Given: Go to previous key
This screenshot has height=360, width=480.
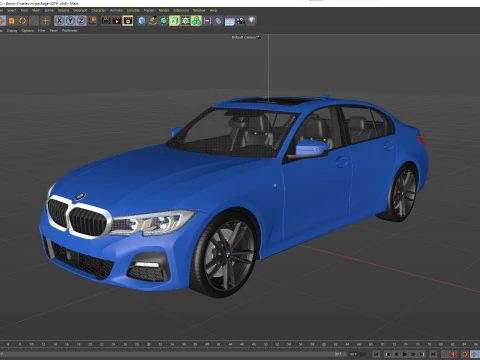Looking at the screenshot, I should [x=388, y=354].
